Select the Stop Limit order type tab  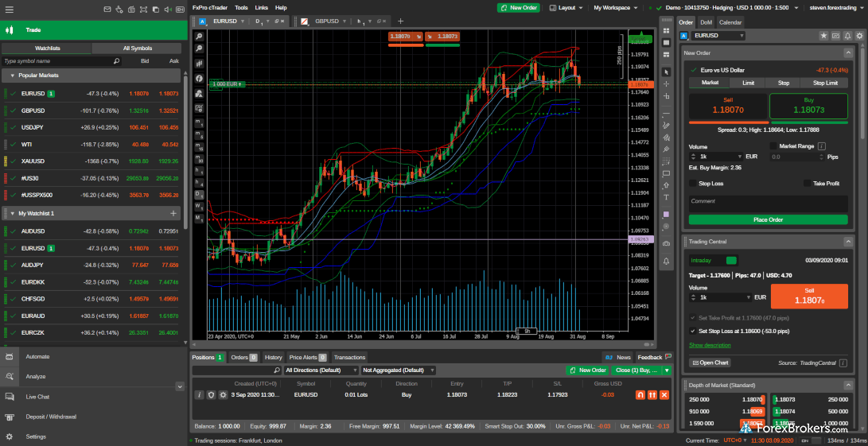pyautogui.click(x=824, y=83)
